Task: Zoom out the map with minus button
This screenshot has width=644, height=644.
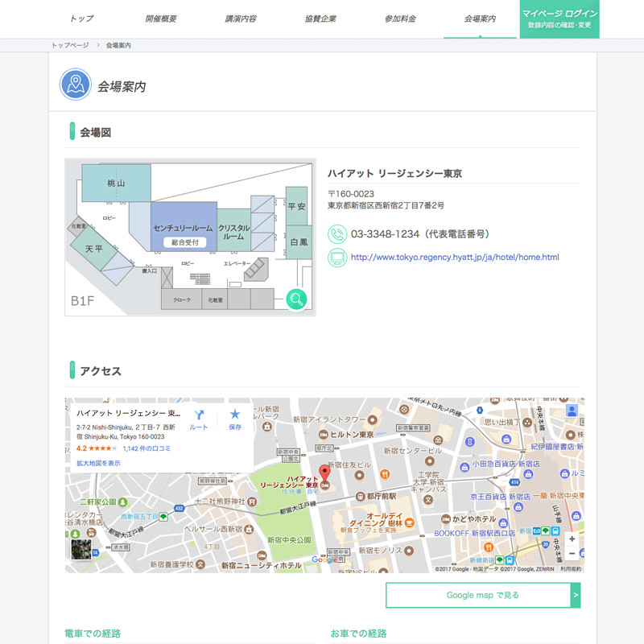Action: click(x=572, y=554)
